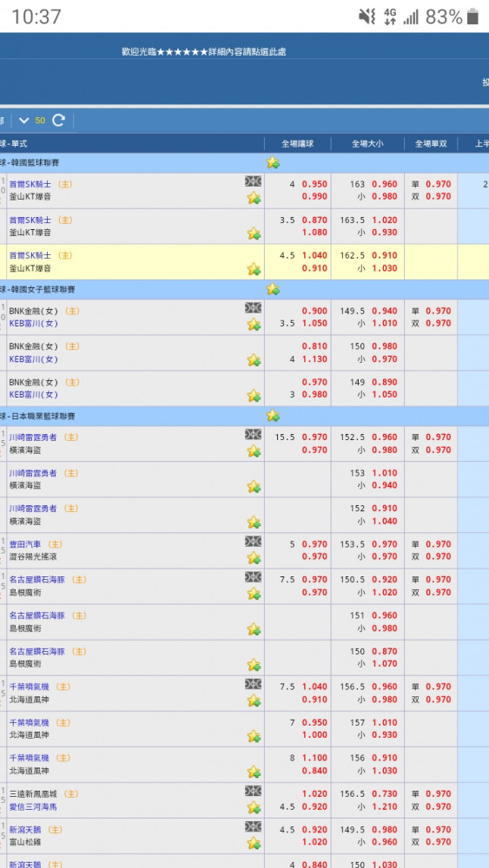Open the court icon for 豐田汽車 match

[253, 542]
